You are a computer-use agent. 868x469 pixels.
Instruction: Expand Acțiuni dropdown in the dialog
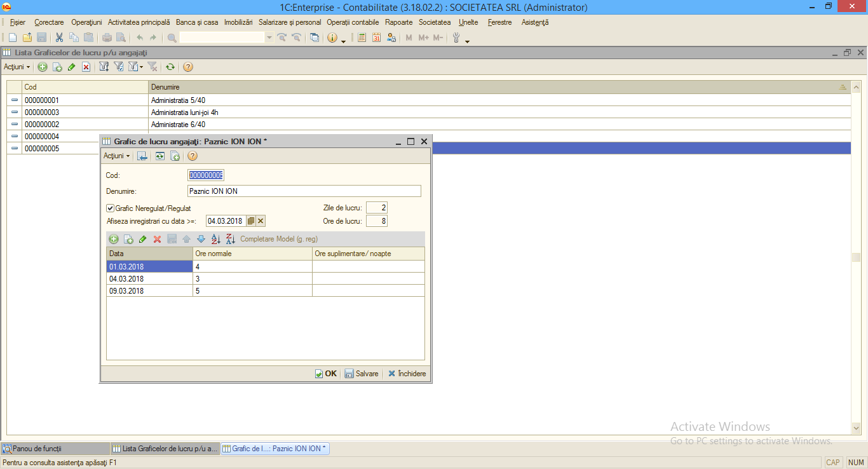tap(117, 156)
